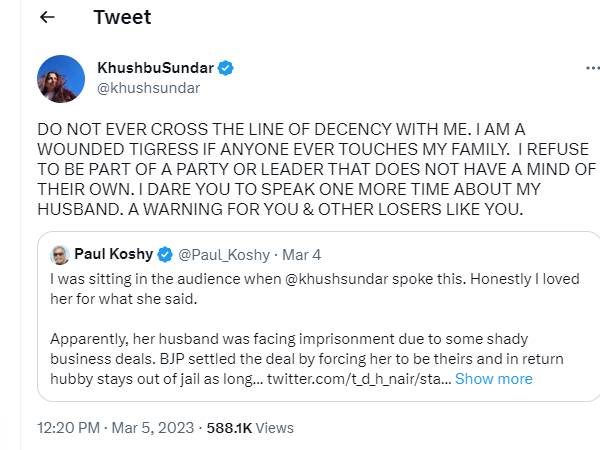Image resolution: width=600 pixels, height=450 pixels.
Task: Click the verified badge next to KhushbuSundar
Action: pos(227,68)
